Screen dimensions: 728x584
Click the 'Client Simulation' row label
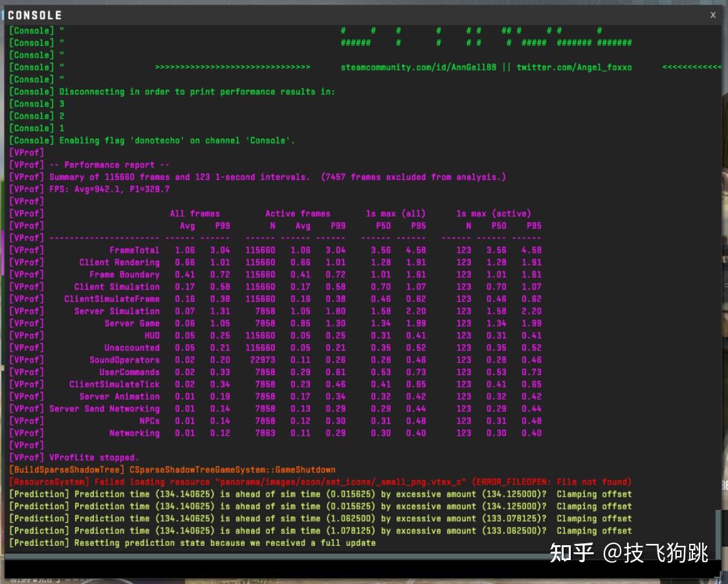(117, 287)
